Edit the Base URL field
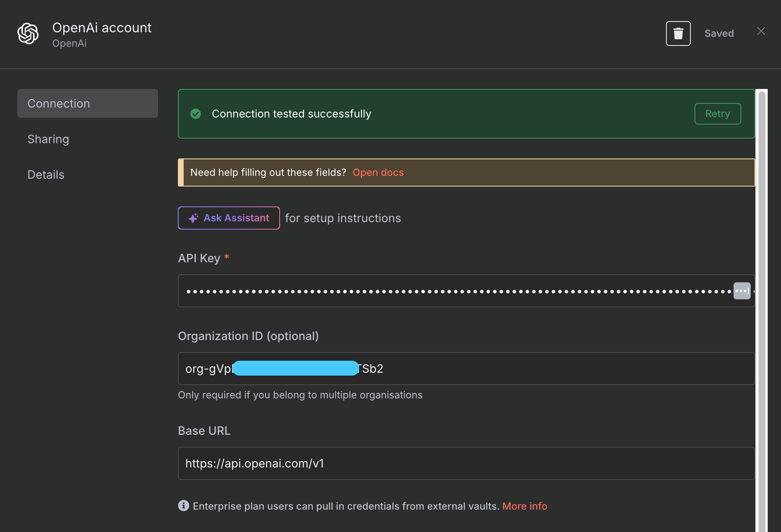 [466, 463]
